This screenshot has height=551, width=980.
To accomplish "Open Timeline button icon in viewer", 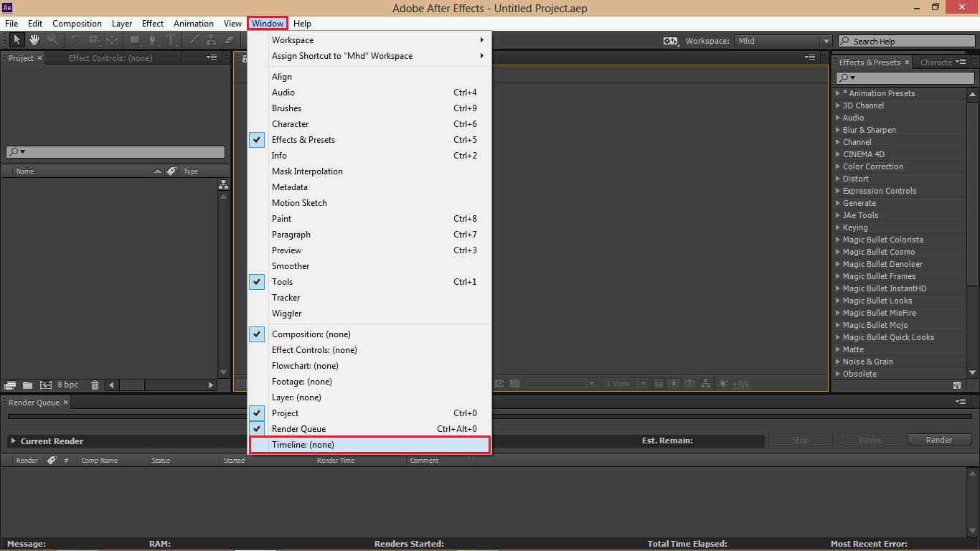I will pos(690,384).
